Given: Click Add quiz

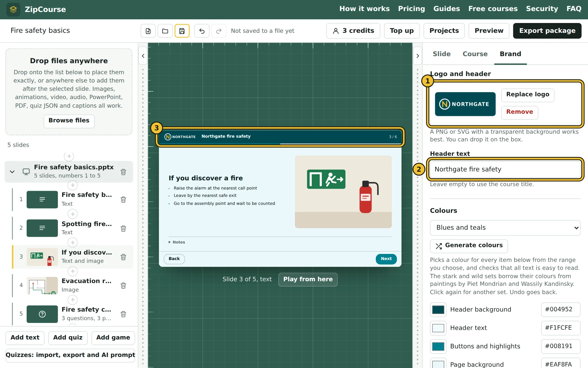Looking at the screenshot, I should [x=68, y=338].
